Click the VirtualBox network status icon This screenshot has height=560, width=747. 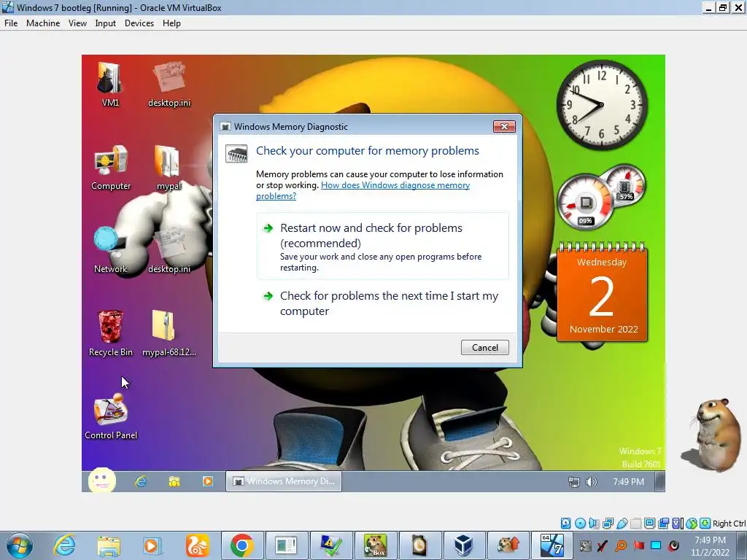click(x=608, y=524)
